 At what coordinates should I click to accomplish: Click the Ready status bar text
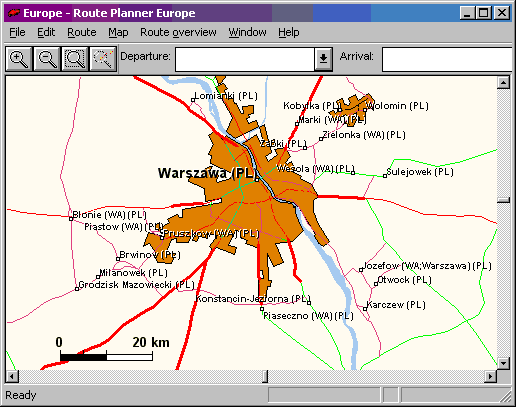(x=21, y=395)
